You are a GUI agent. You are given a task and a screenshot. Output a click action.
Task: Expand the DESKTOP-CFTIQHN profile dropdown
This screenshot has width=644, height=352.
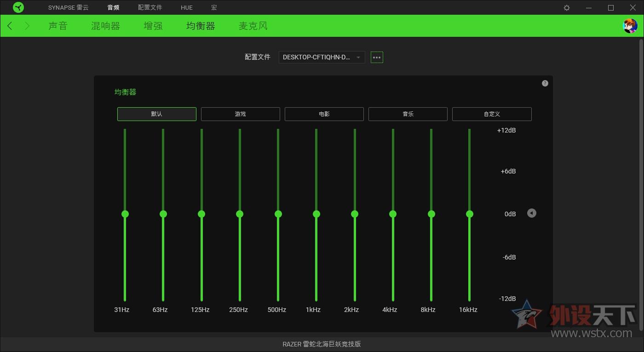click(x=322, y=58)
